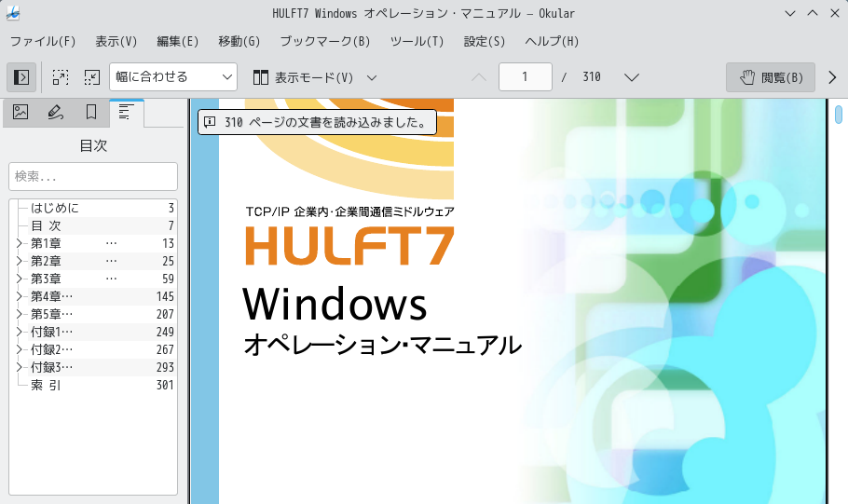The height and width of the screenshot is (504, 848).
Task: Open 移動(G) menu
Action: click(x=239, y=41)
